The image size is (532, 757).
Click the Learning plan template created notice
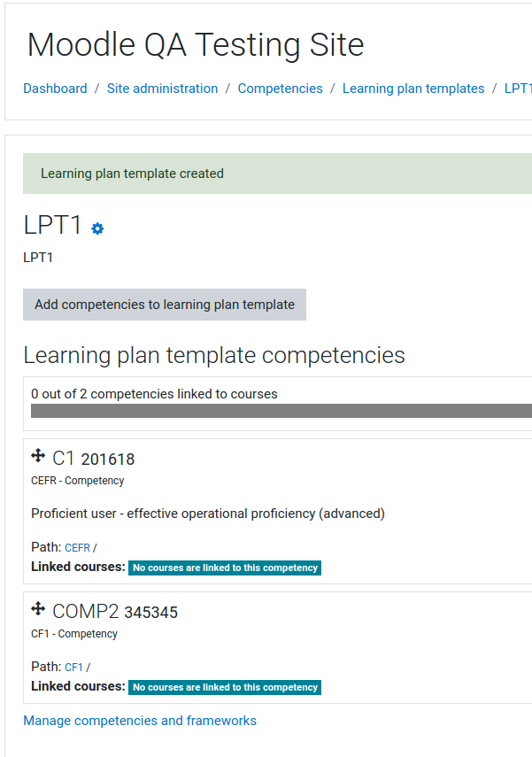point(278,174)
